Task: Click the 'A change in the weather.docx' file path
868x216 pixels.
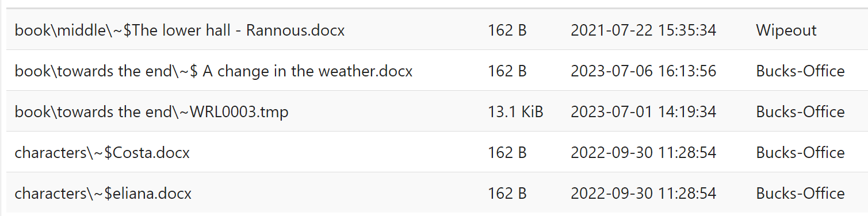Action: click(214, 71)
